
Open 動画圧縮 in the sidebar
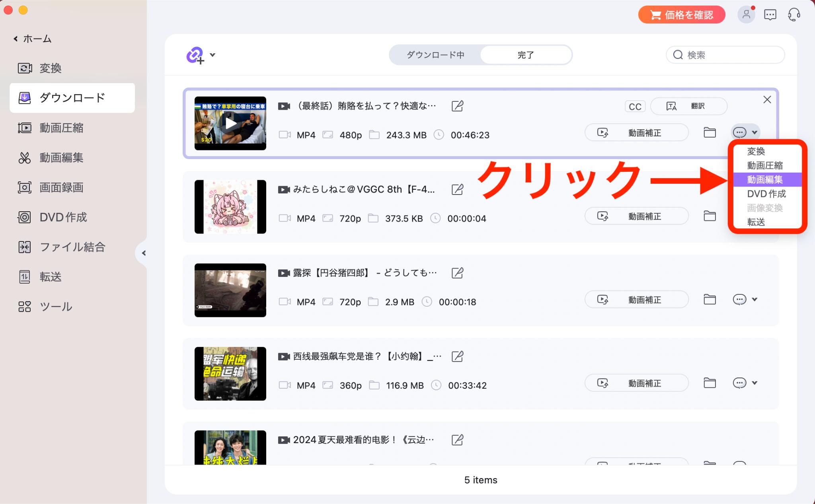tap(72, 128)
